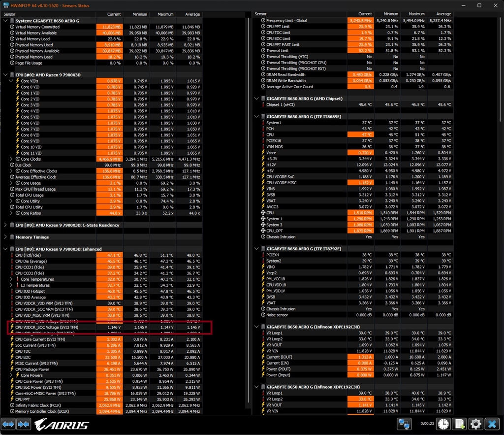Screen dimensions: 504x435
Task: Collapse the ITE IT8689E group
Action: pos(256,116)
